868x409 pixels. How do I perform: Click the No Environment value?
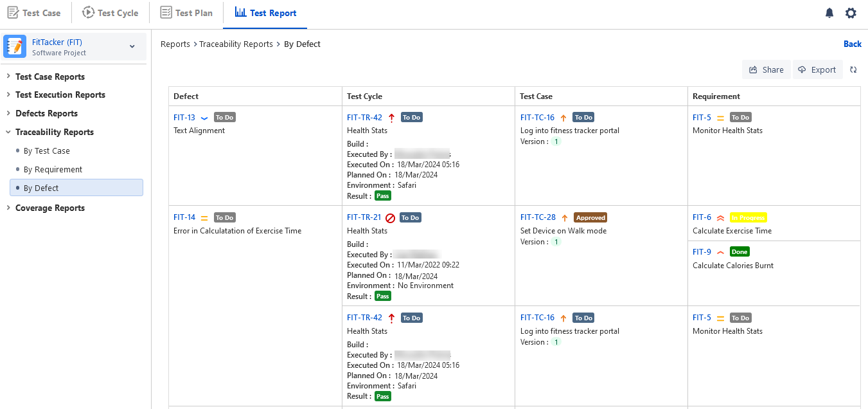(x=425, y=286)
